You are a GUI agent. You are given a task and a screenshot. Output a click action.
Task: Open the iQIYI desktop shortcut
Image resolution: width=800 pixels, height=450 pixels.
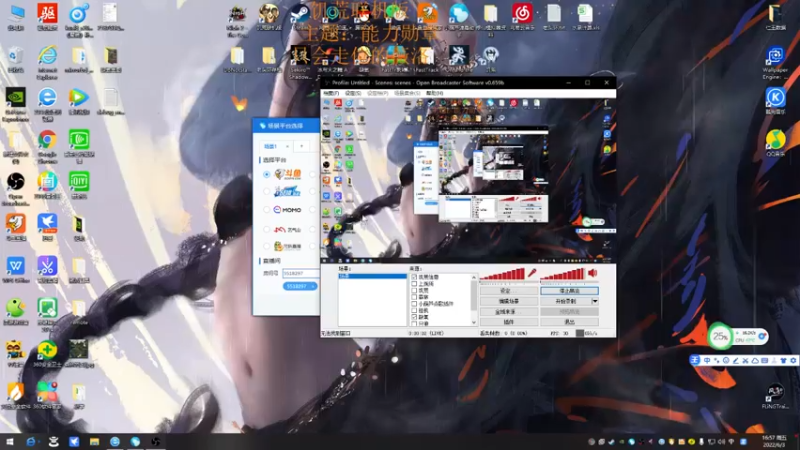click(79, 185)
